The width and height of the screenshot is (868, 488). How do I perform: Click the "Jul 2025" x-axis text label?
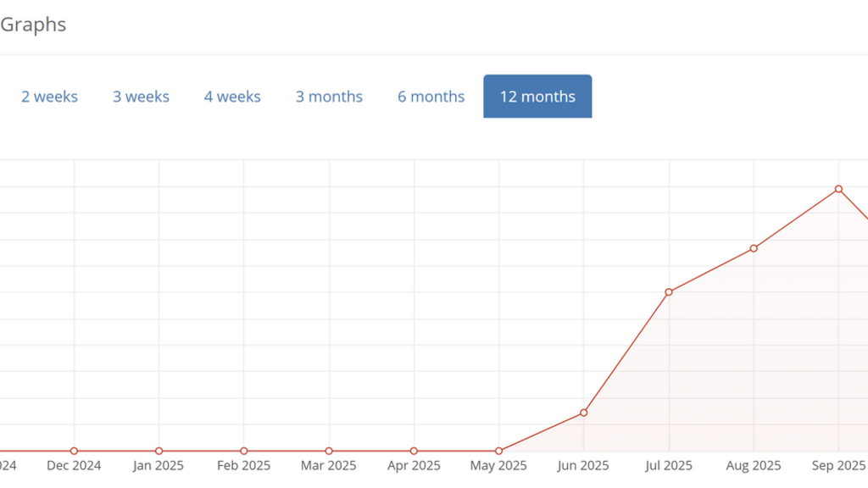click(x=669, y=466)
